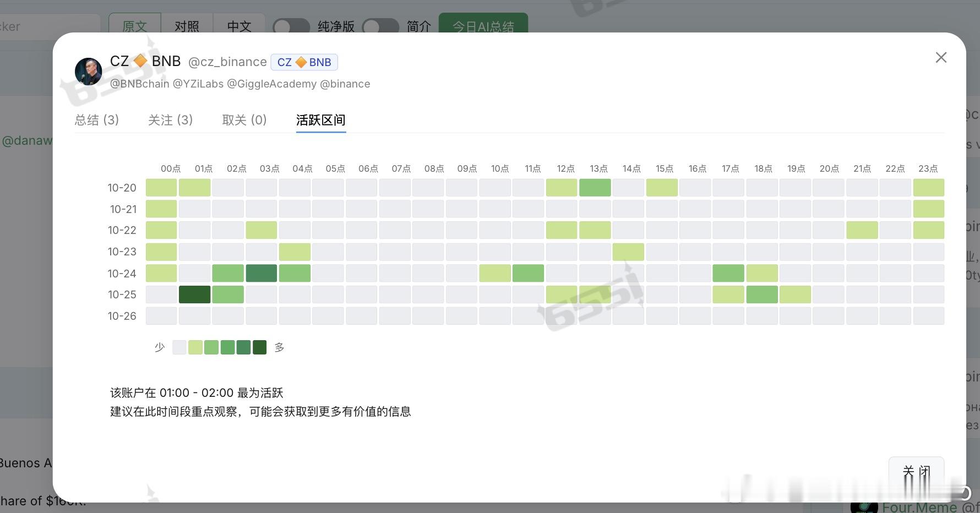Click the darkest green legend swatch next to 多
Viewport: 980px width, 513px height.
(x=259, y=347)
